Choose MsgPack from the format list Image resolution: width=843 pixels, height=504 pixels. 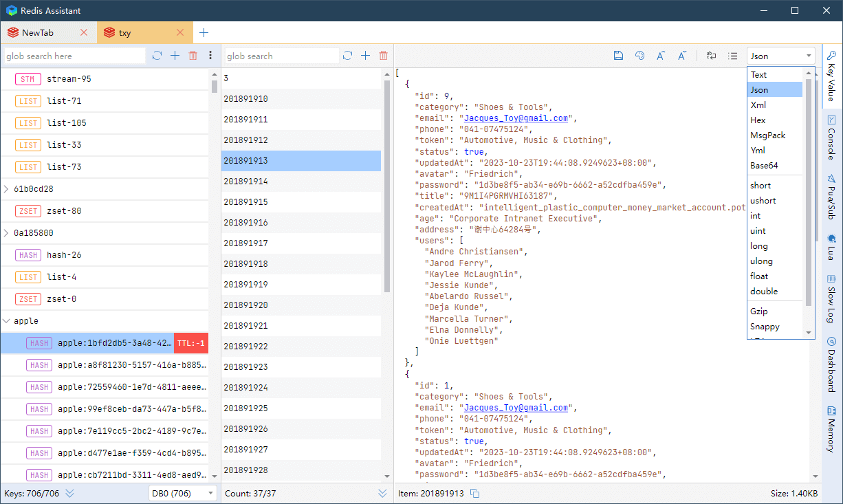tap(767, 135)
